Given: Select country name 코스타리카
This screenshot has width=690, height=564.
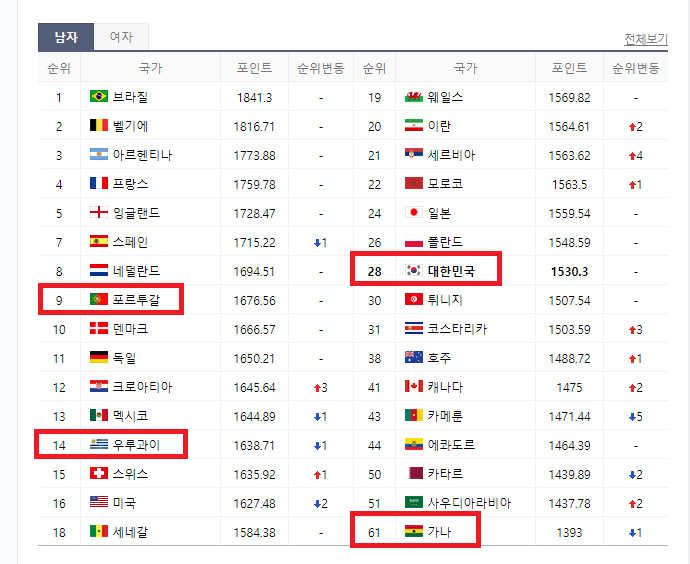Looking at the screenshot, I should 457,329.
